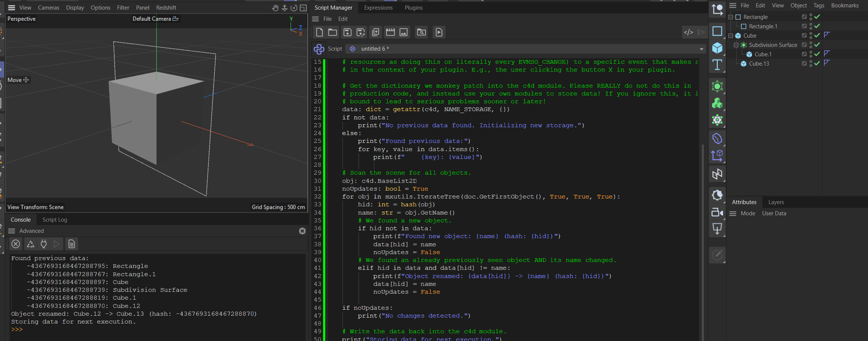Collapse the Cube tree node
868x341 pixels.
[731, 36]
